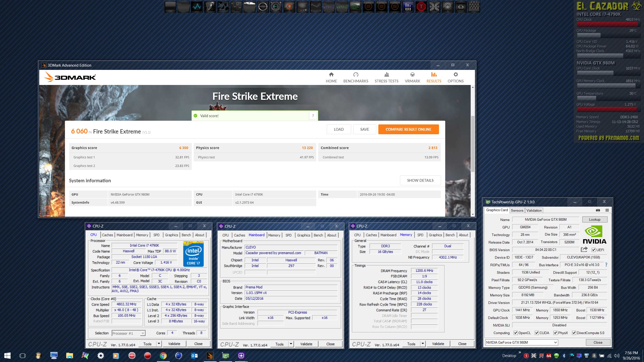Click SHOW DETAILS for System information
This screenshot has width=644, height=362.
(x=420, y=180)
